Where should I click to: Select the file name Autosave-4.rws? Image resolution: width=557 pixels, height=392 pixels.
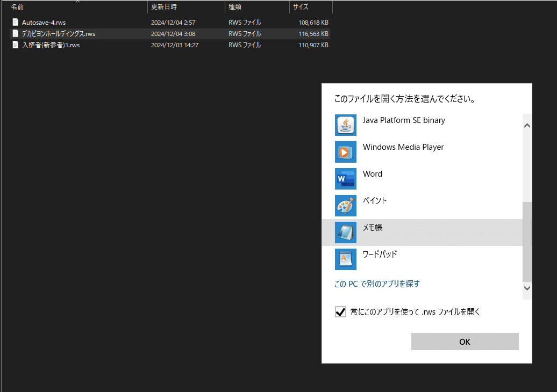click(x=44, y=23)
